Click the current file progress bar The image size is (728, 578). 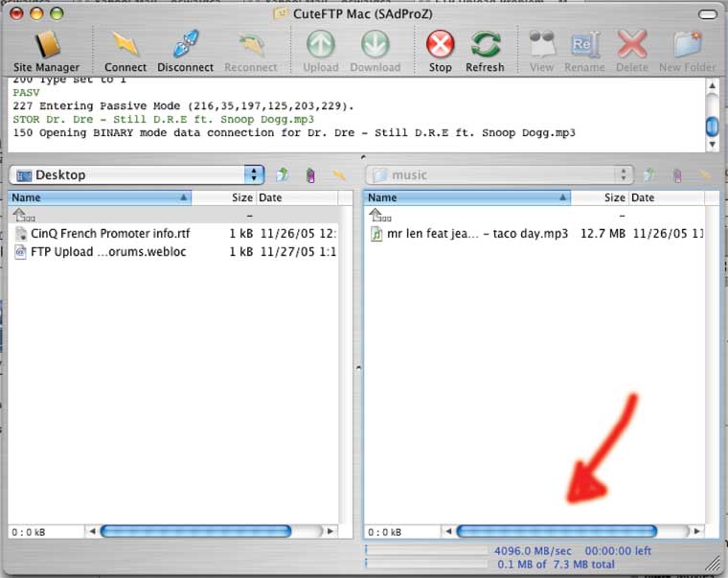coord(426,550)
